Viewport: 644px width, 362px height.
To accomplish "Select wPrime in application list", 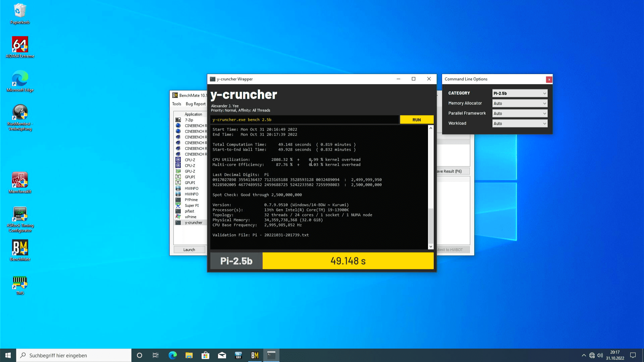I will click(191, 217).
